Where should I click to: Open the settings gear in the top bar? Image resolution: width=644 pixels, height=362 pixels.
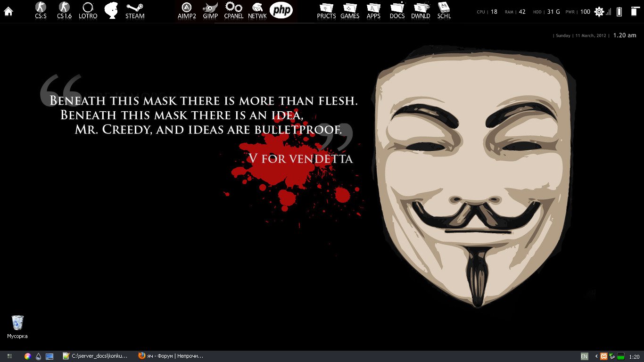(599, 12)
